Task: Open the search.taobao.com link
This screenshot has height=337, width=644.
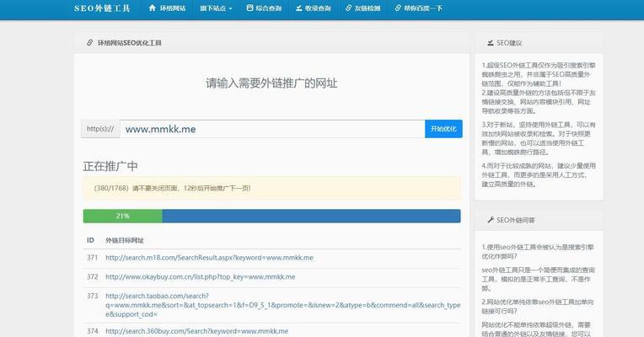Action: (283, 305)
